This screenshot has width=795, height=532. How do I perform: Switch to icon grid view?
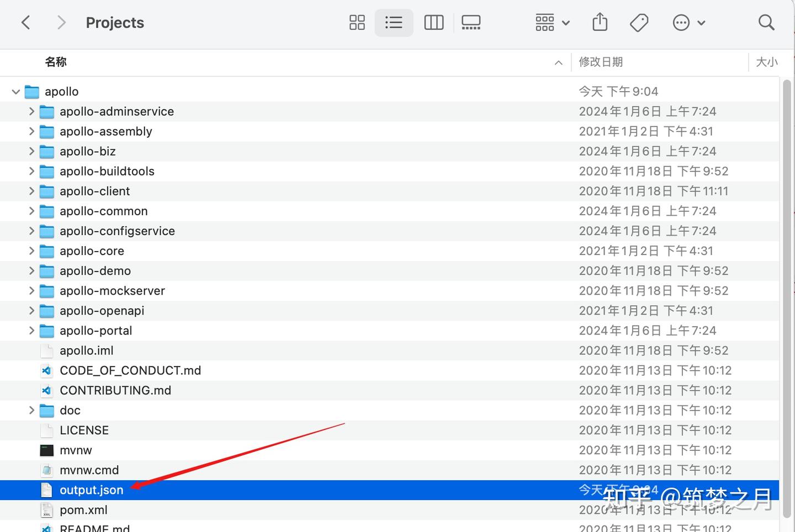click(357, 23)
